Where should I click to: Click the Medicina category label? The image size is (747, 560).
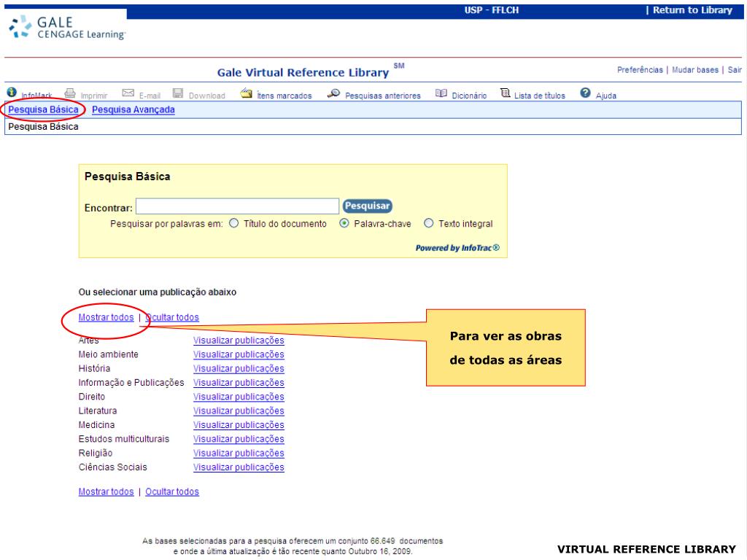pyautogui.click(x=97, y=425)
